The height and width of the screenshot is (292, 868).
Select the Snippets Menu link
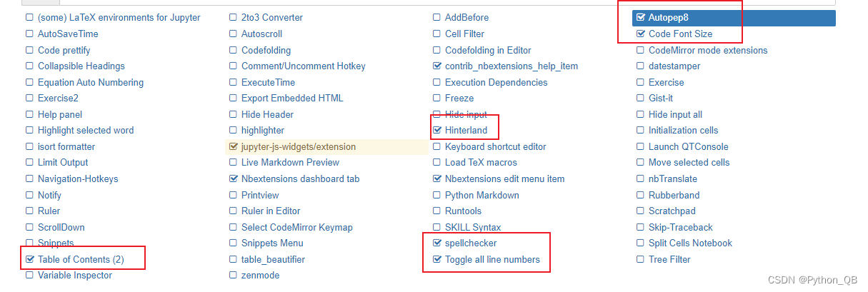pos(272,243)
